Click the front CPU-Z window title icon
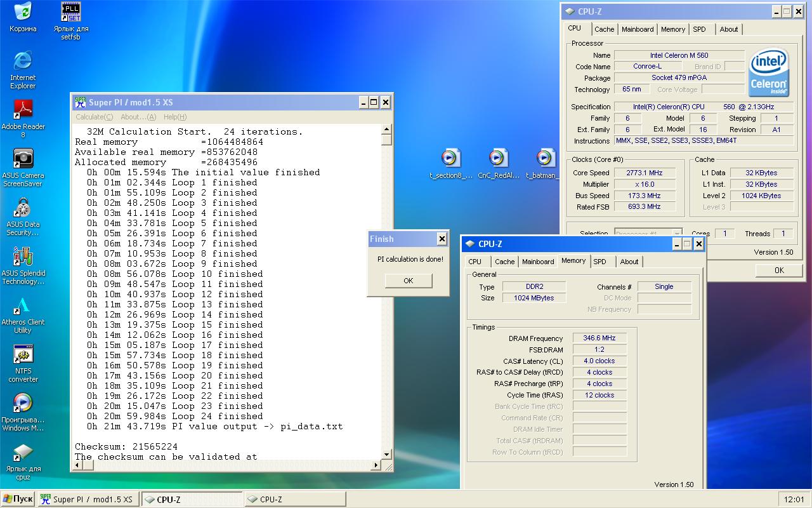Viewport: 812px width, 508px height. pos(470,244)
